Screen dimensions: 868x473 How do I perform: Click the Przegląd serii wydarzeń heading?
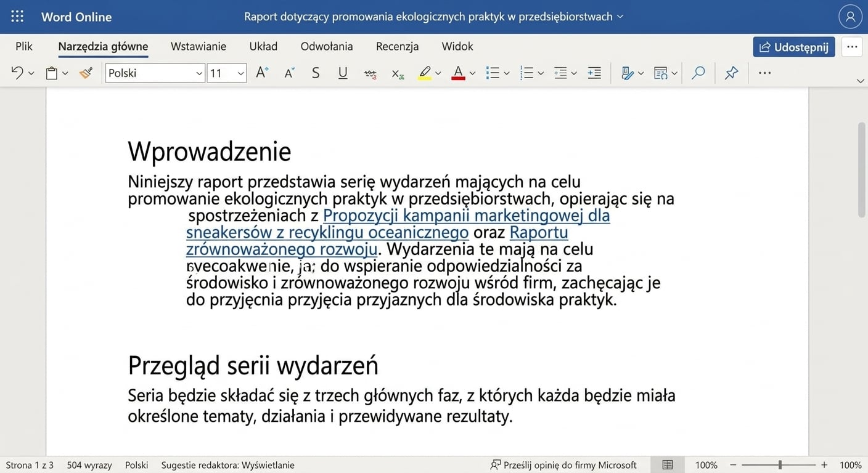(253, 366)
